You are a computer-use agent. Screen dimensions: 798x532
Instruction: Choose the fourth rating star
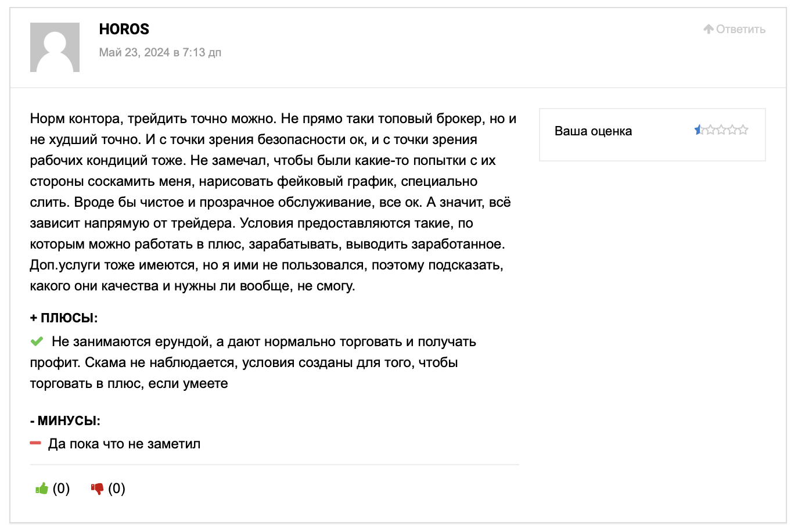tap(732, 130)
